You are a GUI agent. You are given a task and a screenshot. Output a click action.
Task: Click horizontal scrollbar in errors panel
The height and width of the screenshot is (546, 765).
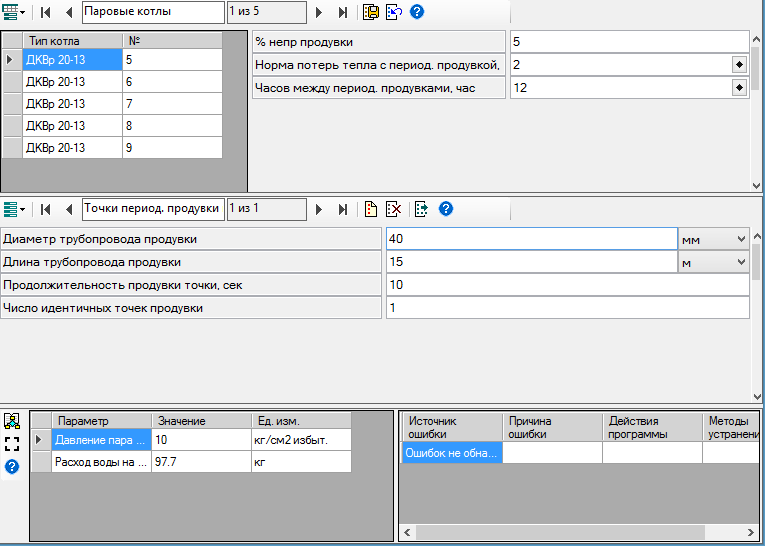click(580, 532)
